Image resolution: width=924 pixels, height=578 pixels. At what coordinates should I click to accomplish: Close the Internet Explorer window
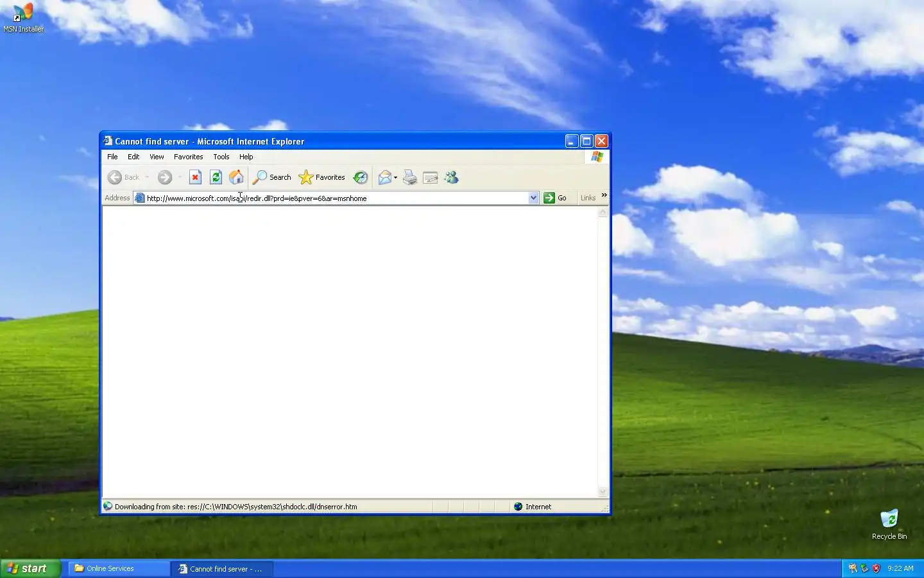pyautogui.click(x=601, y=141)
